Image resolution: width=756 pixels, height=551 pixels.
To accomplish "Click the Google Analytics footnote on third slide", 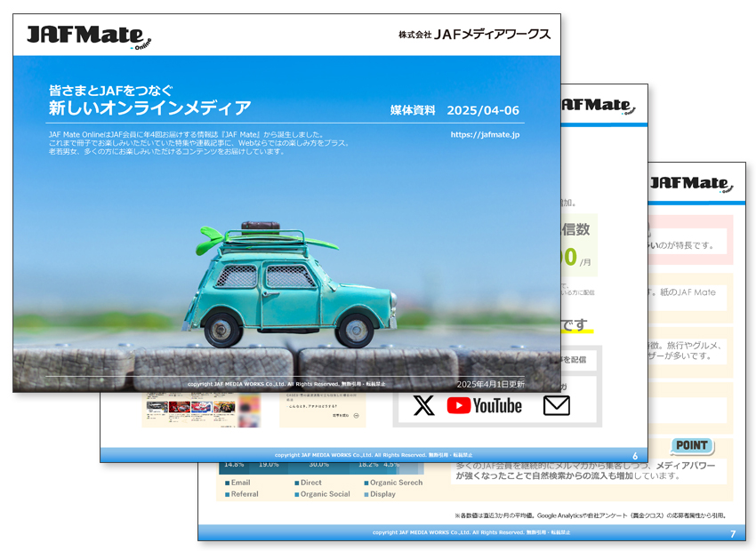I will [x=591, y=515].
